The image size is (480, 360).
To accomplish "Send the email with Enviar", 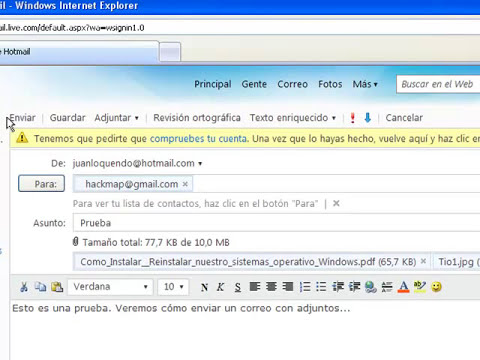I will click(x=22, y=118).
